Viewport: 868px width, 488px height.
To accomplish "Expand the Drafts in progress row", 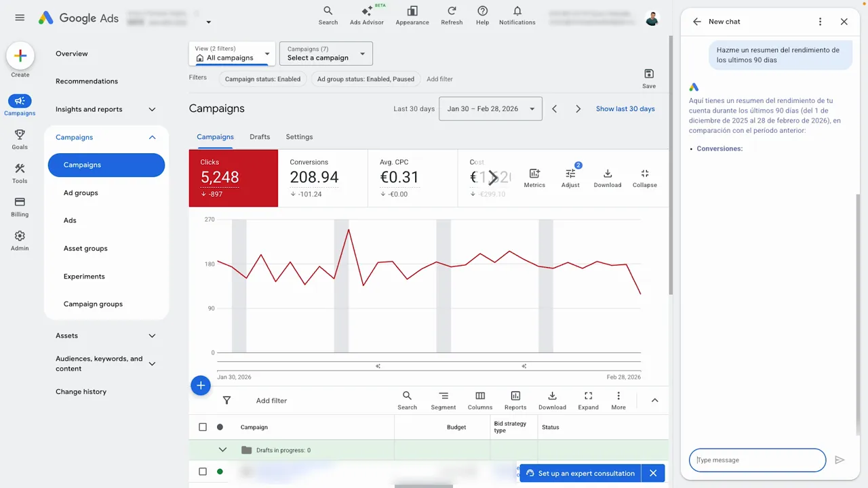I will click(x=222, y=450).
